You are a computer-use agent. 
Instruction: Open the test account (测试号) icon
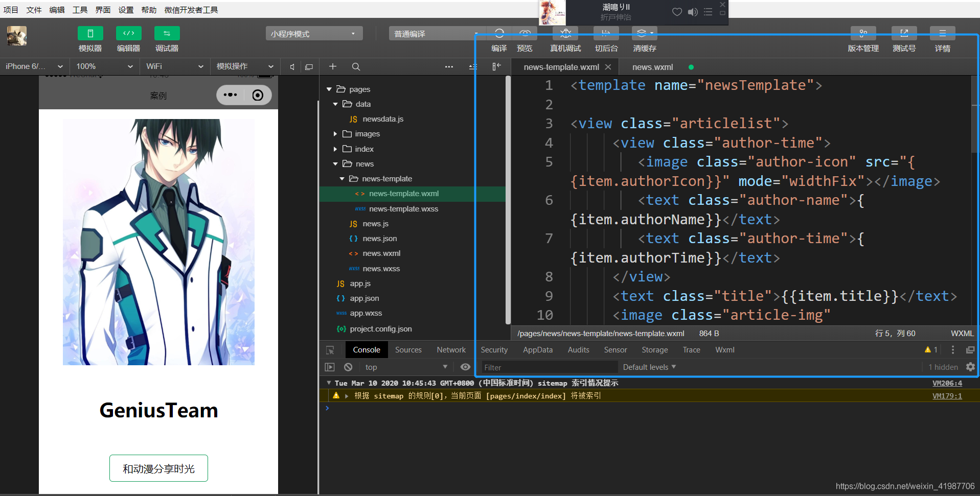click(x=904, y=33)
